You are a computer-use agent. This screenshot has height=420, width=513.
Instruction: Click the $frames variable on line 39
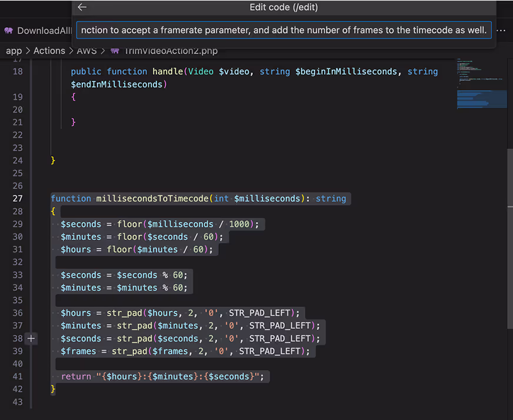pyautogui.click(x=78, y=351)
